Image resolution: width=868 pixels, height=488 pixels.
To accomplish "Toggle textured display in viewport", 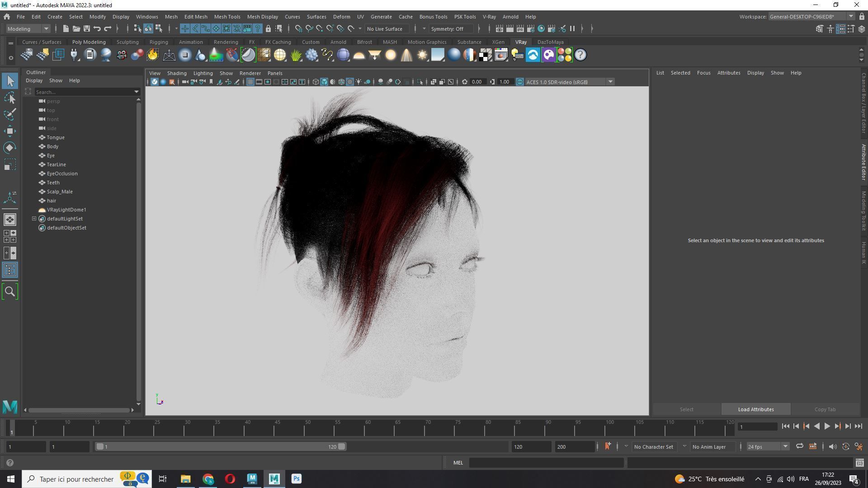I will (350, 82).
